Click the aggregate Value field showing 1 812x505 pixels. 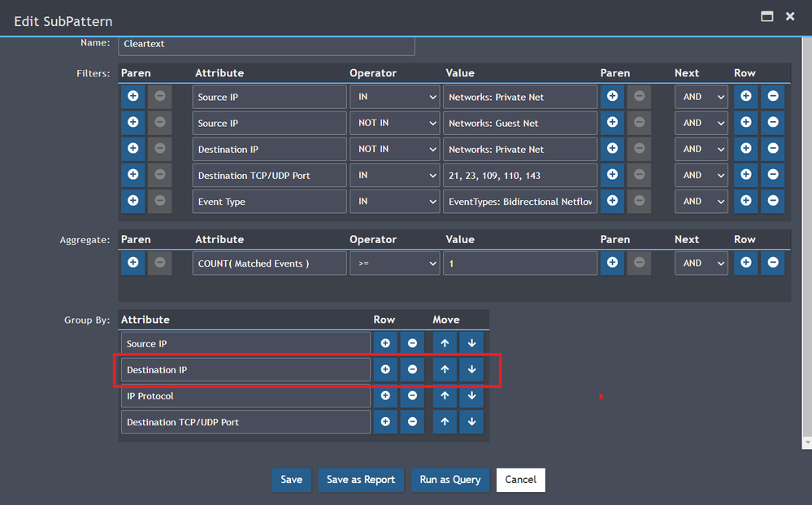click(520, 263)
